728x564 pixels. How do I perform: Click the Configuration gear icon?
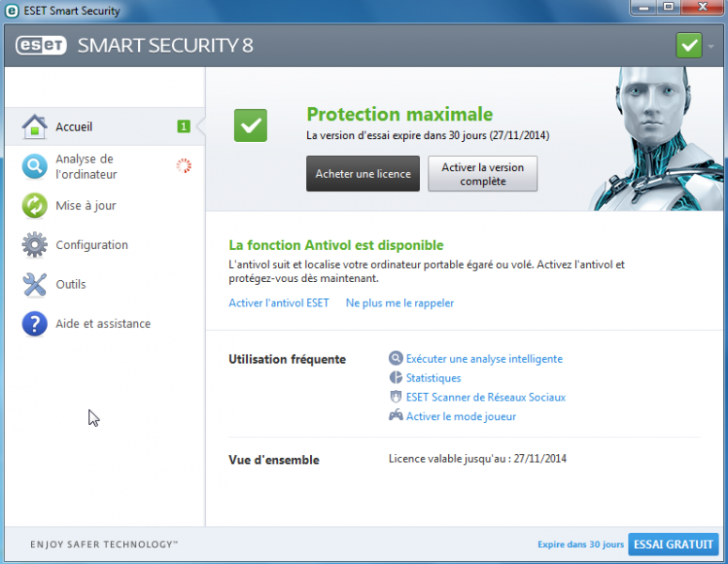pyautogui.click(x=35, y=245)
